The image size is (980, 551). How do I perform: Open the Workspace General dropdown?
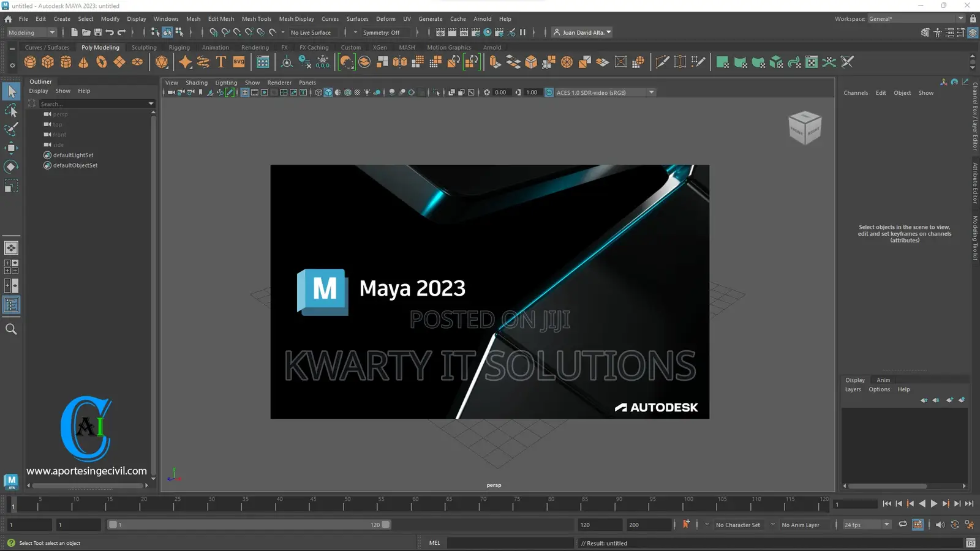tap(916, 19)
